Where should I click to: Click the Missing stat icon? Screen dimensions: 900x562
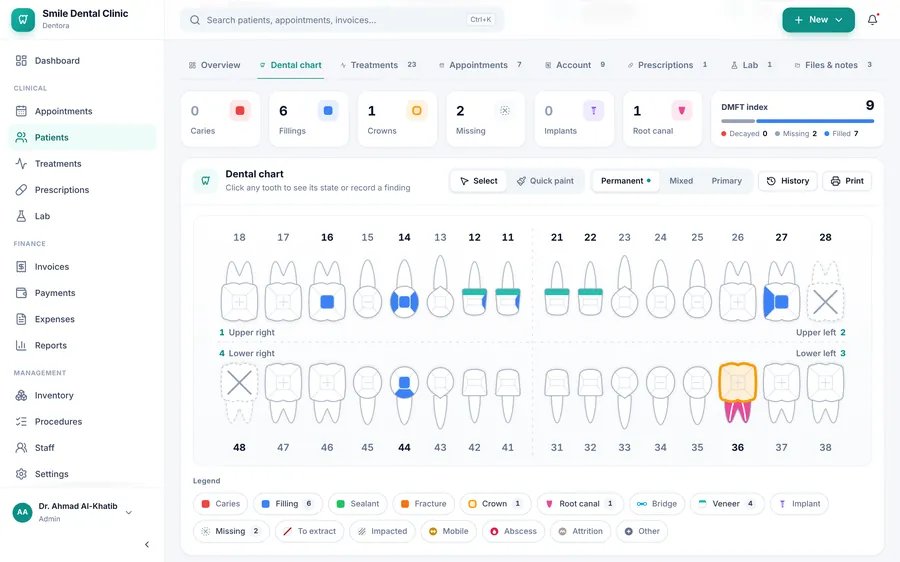click(x=505, y=111)
